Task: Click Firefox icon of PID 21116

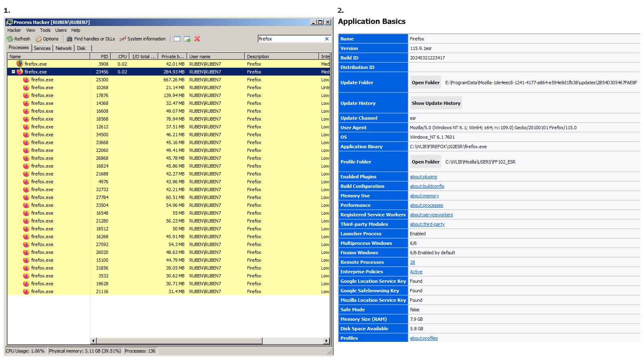Action: pos(26,291)
